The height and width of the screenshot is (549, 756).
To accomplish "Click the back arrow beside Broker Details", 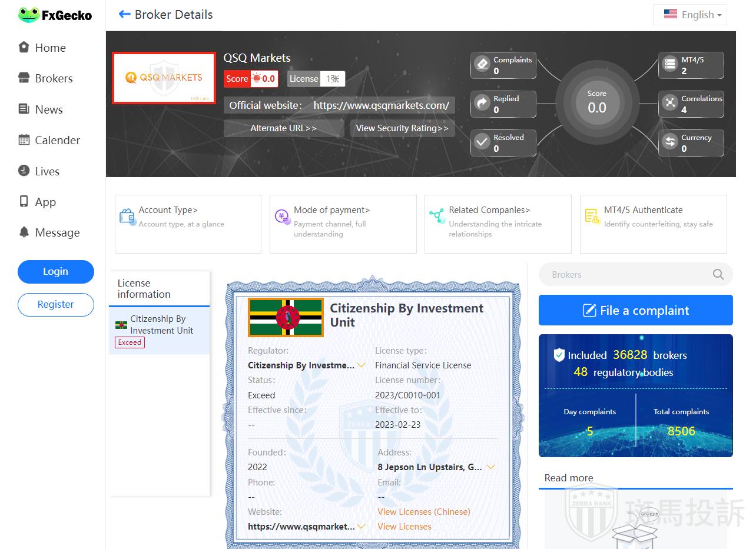I will (124, 14).
